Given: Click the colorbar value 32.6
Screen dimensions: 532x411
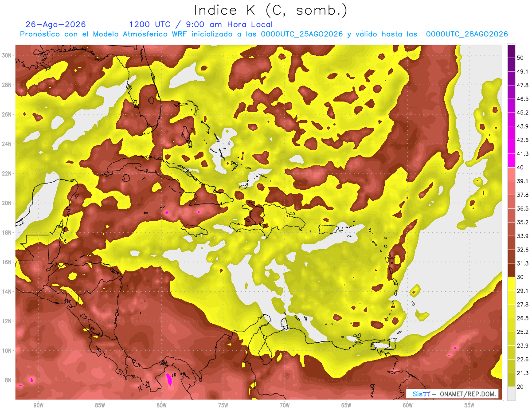Looking at the screenshot, I should (x=522, y=250).
